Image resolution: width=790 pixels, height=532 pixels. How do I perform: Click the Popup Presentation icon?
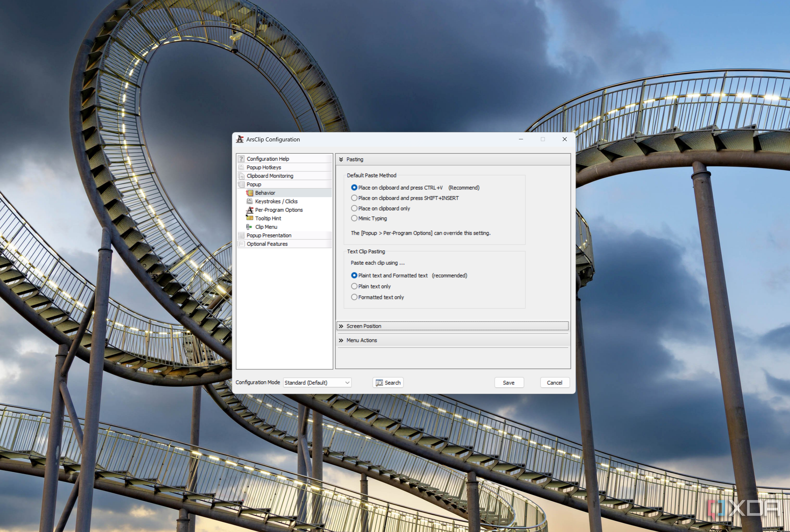coord(241,235)
